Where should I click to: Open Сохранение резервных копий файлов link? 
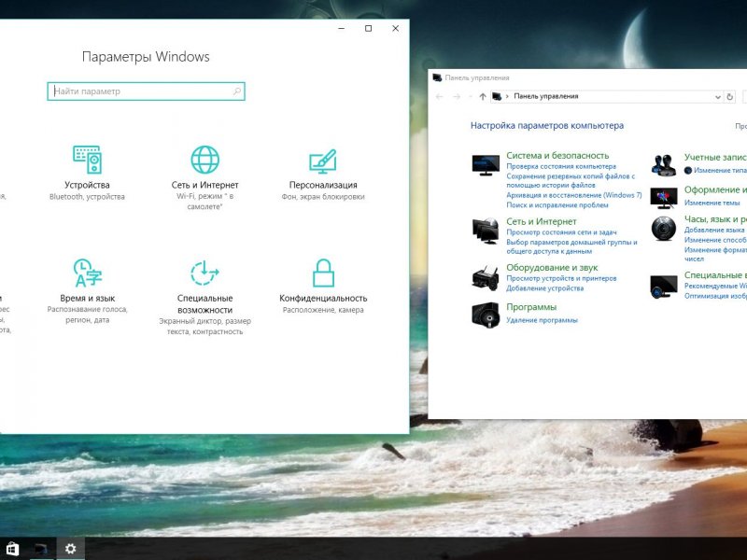(x=571, y=180)
